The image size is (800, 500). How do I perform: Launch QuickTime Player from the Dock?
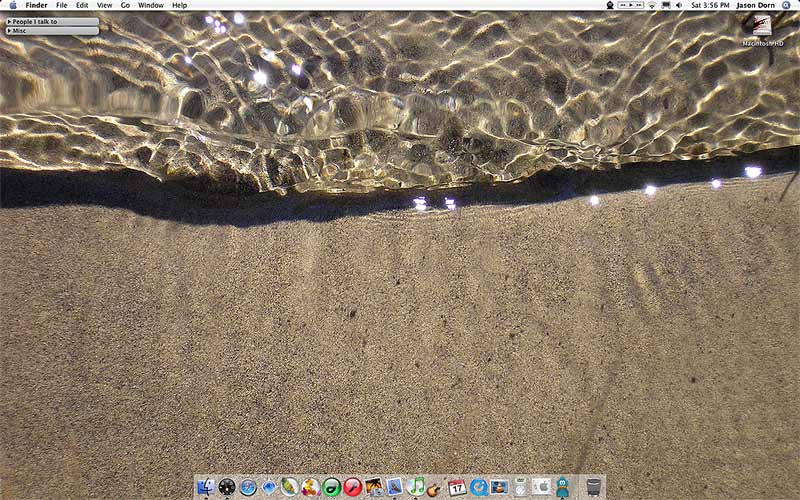coord(479,487)
